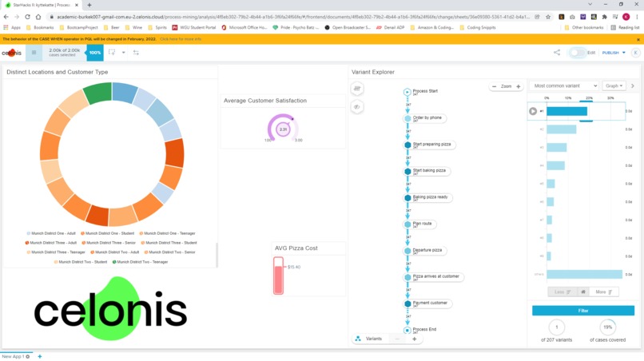This screenshot has height=361, width=644.
Task: Toggle legend 'Munich District Two - Teenager'
Action: (x=140, y=262)
